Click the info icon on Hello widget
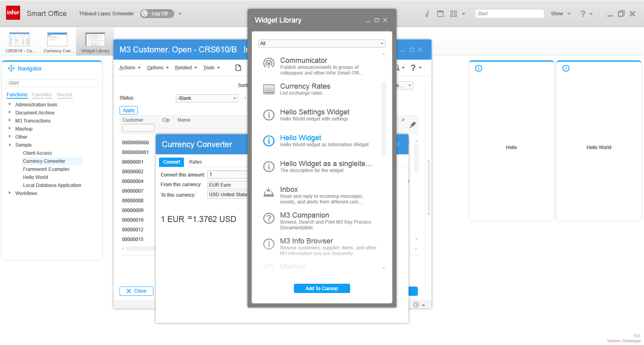Image resolution: width=644 pixels, height=345 pixels. [x=479, y=69]
